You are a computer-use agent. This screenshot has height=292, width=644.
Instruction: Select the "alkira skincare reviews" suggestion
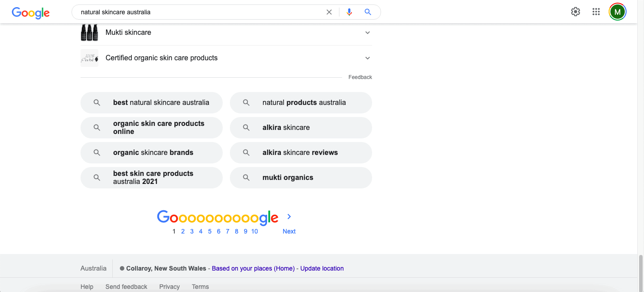pos(301,153)
